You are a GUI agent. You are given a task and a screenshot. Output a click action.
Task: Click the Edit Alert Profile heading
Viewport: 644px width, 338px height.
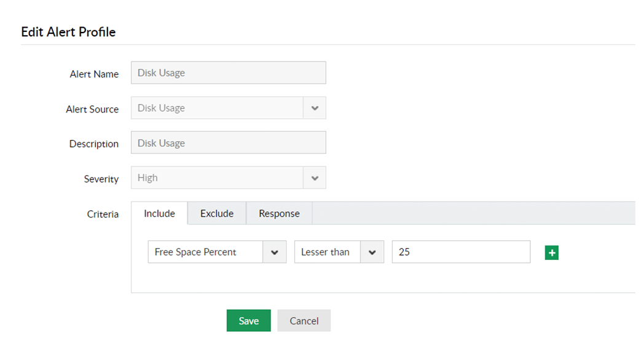(x=68, y=32)
